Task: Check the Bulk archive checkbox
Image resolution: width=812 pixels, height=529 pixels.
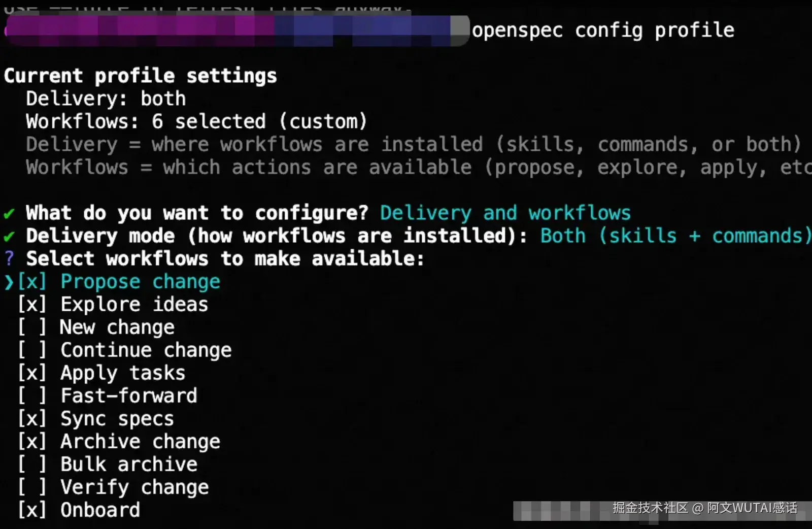Action: (32, 465)
